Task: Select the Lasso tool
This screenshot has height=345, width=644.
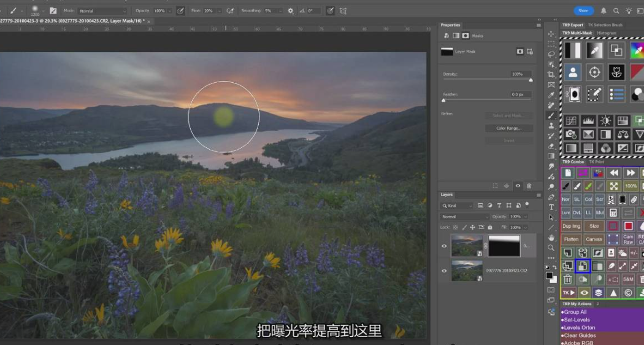Action: click(x=551, y=54)
